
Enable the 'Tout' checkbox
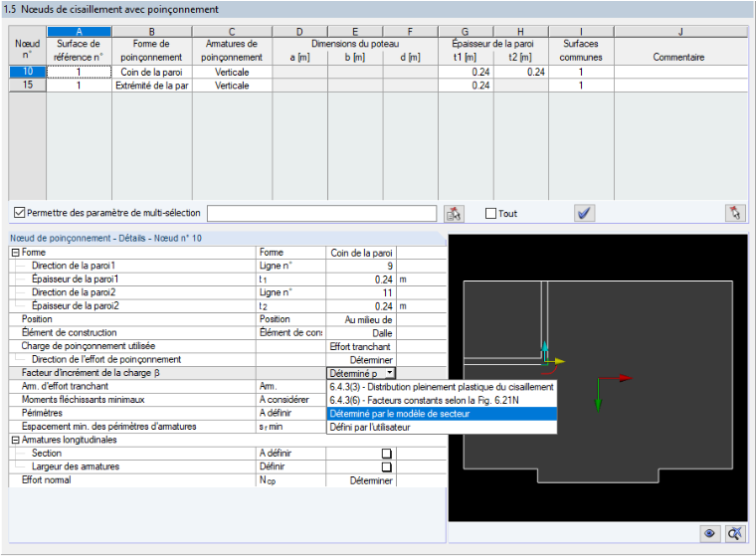490,213
